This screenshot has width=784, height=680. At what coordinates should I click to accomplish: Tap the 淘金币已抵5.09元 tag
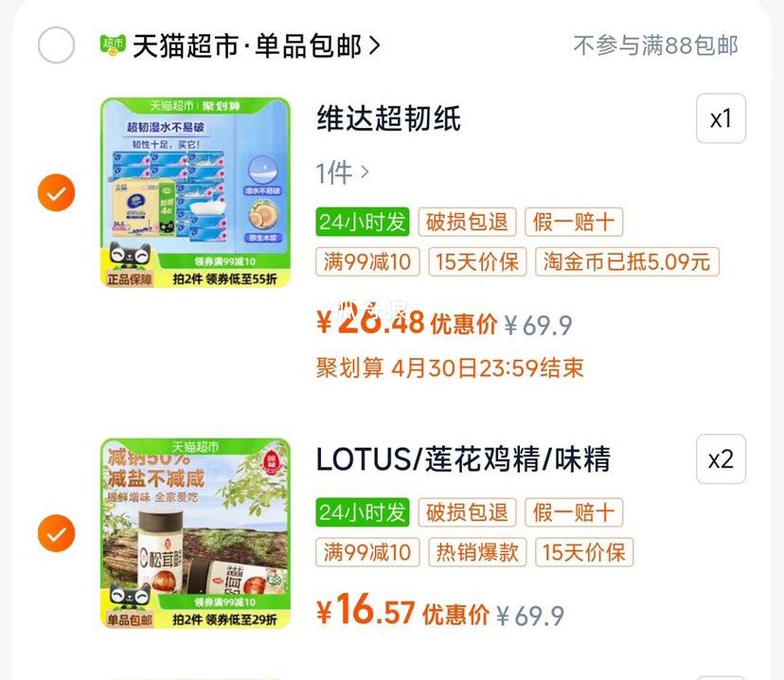pyautogui.click(x=627, y=261)
